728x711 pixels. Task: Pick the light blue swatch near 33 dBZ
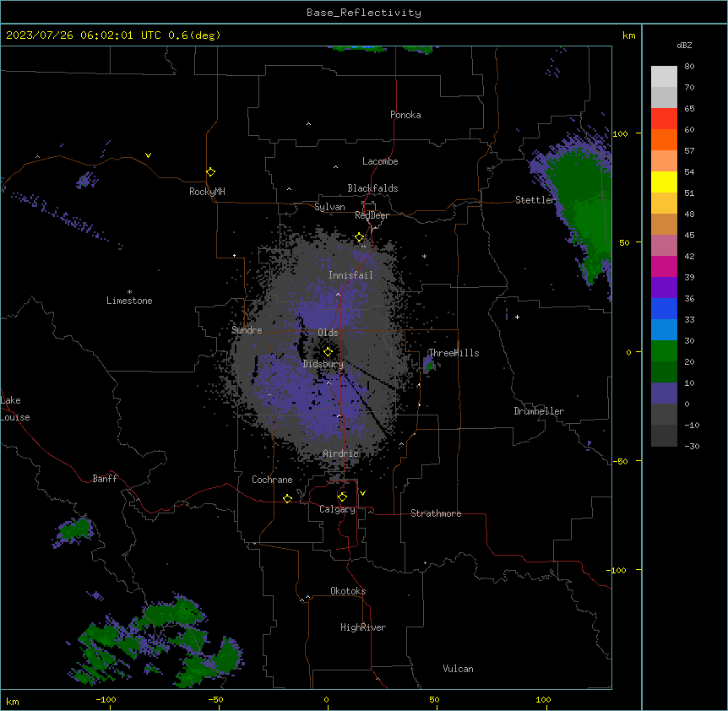(x=664, y=330)
